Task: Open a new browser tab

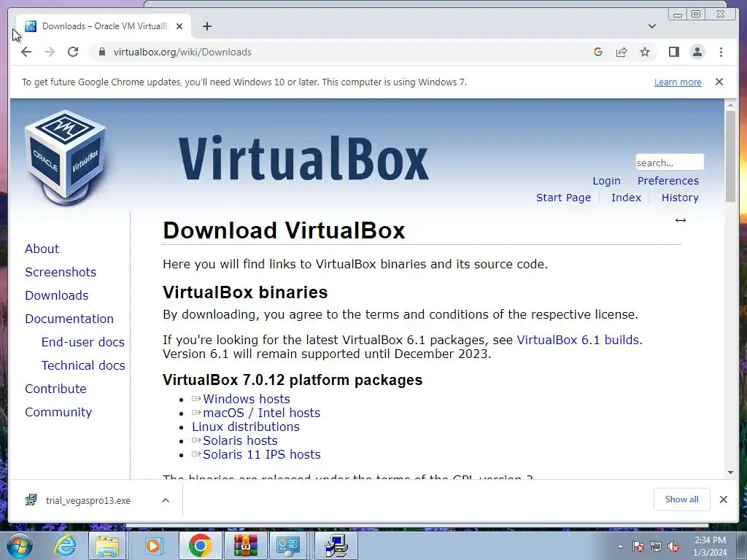Action: (206, 26)
